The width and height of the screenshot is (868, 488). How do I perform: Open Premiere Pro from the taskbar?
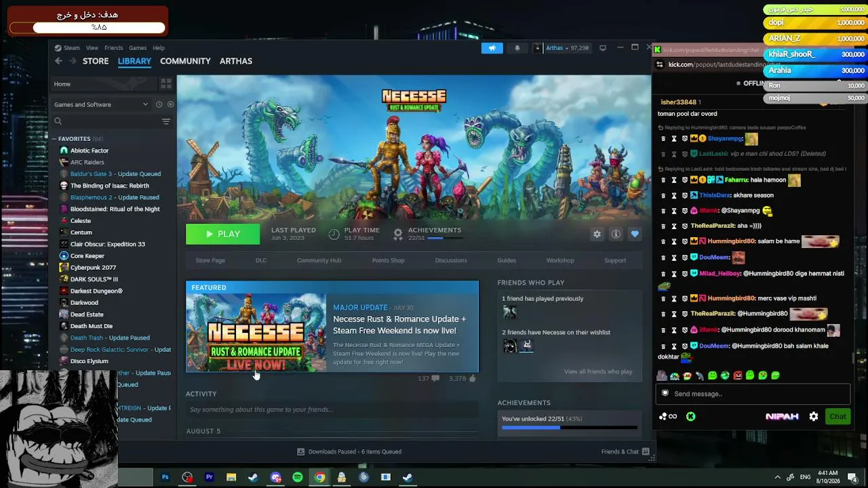coord(209,477)
